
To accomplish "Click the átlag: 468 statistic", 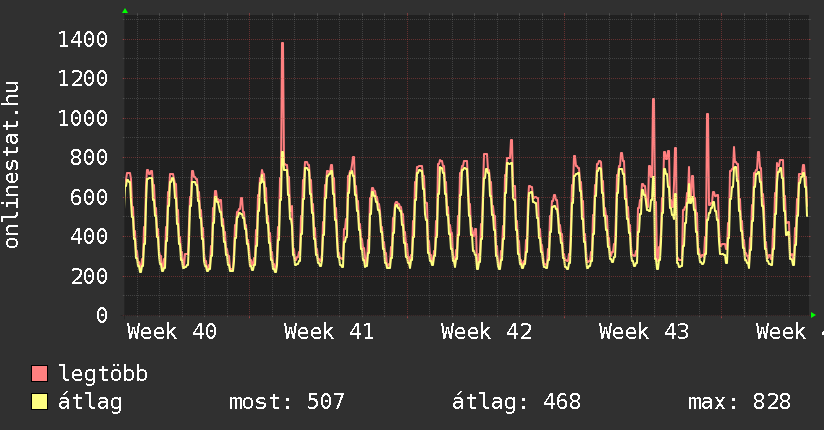I will coord(516,402).
